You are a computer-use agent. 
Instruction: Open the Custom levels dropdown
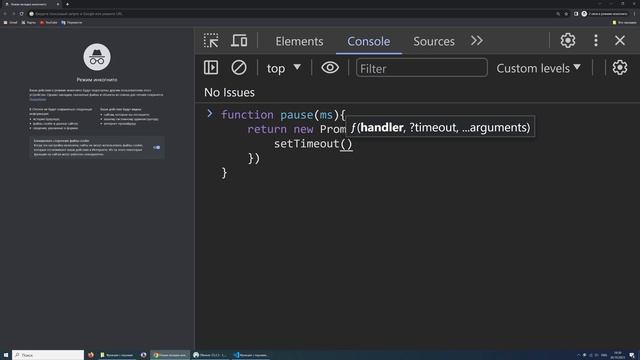coord(538,68)
